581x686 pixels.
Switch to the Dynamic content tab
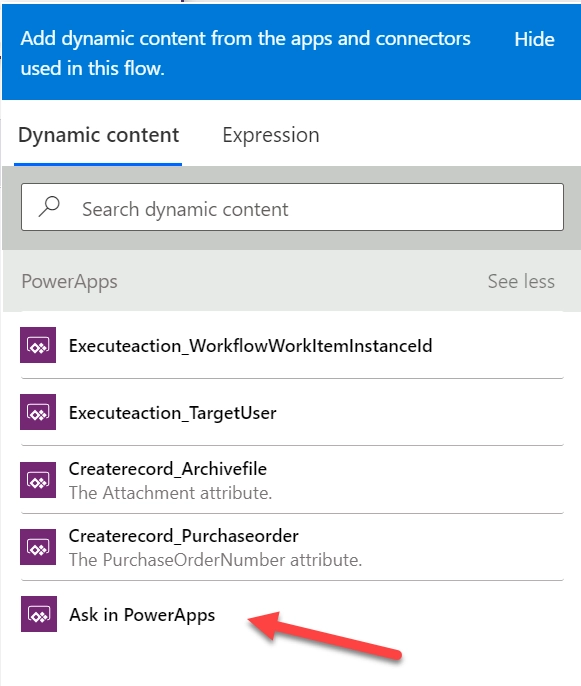(98, 136)
